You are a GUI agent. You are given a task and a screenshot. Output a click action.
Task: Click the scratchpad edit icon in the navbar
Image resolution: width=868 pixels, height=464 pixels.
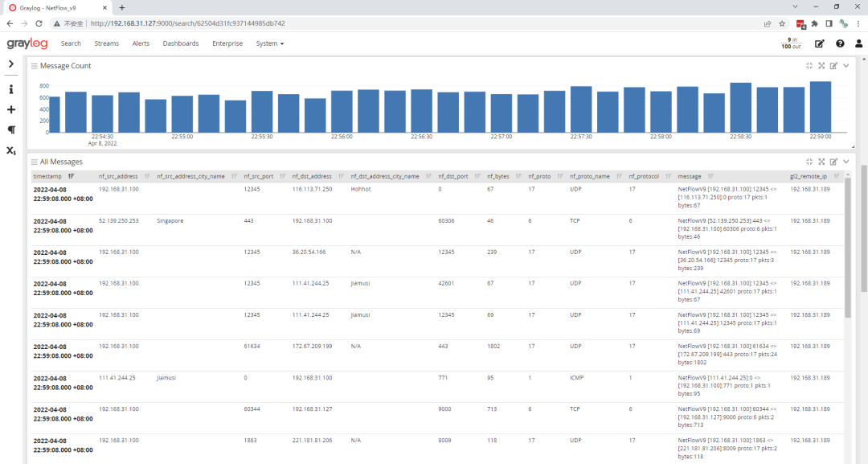820,43
